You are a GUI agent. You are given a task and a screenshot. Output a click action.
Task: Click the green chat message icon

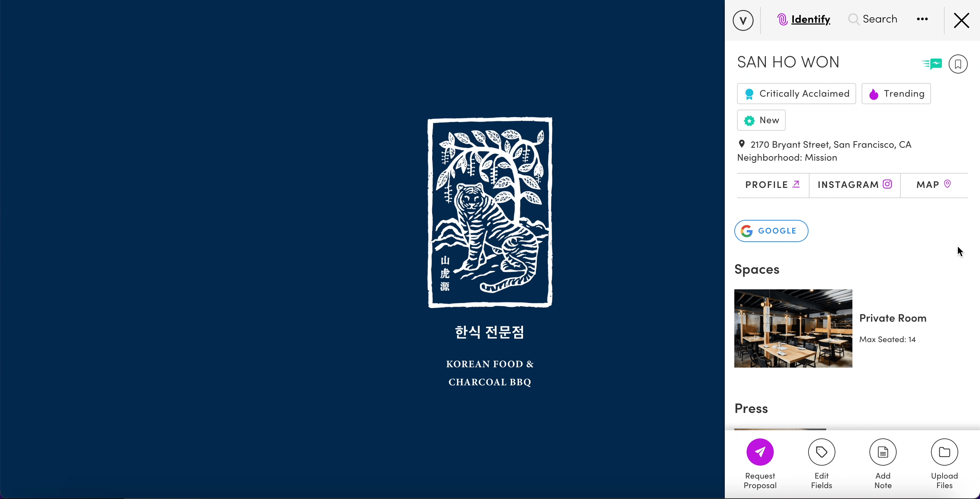click(932, 64)
